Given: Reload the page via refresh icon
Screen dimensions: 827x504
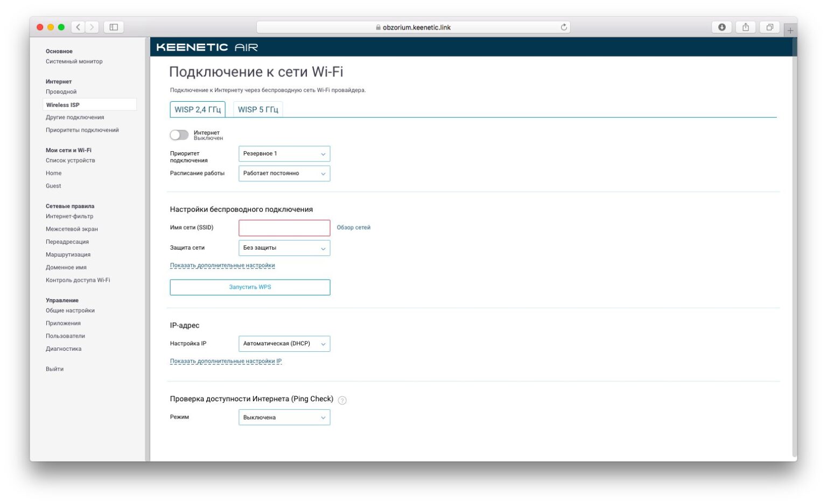Looking at the screenshot, I should tap(564, 27).
